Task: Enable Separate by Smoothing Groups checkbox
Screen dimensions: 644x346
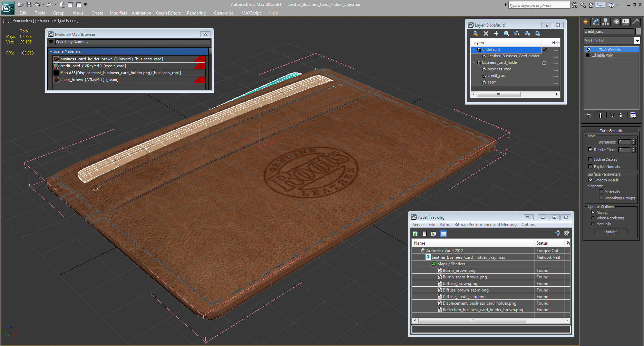Action: pos(601,198)
